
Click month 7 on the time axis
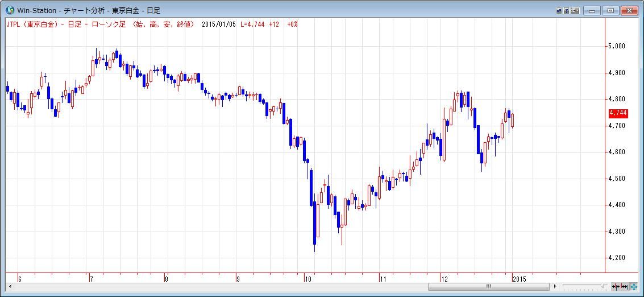coord(92,279)
